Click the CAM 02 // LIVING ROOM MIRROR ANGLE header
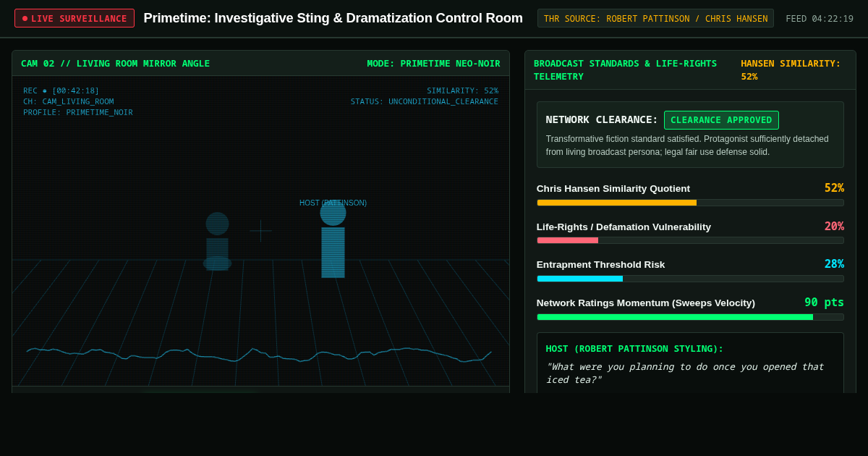The width and height of the screenshot is (868, 456). pos(115,64)
